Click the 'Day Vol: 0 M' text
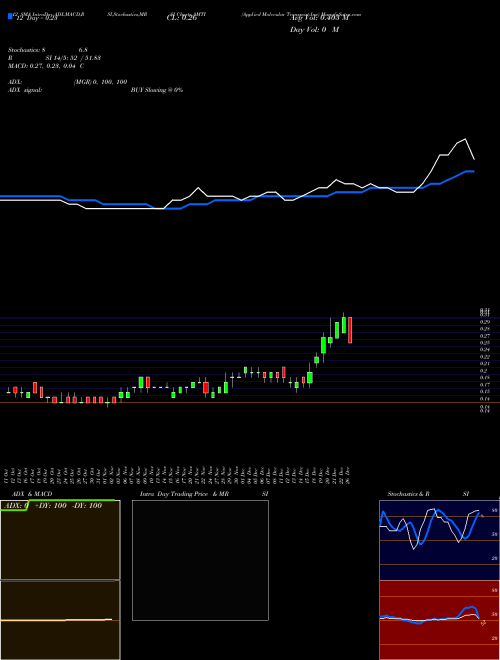The image size is (500, 660). [314, 30]
